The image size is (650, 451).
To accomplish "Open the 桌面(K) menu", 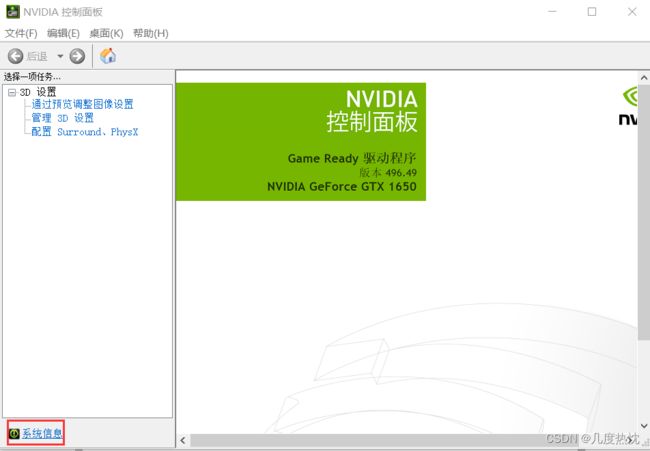I will coord(106,33).
